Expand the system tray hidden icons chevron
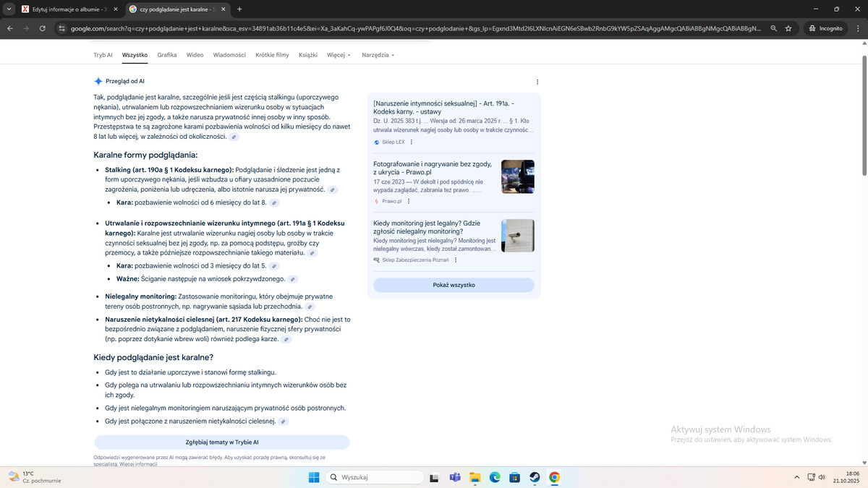Screen dimensions: 868x488 (x=797, y=477)
